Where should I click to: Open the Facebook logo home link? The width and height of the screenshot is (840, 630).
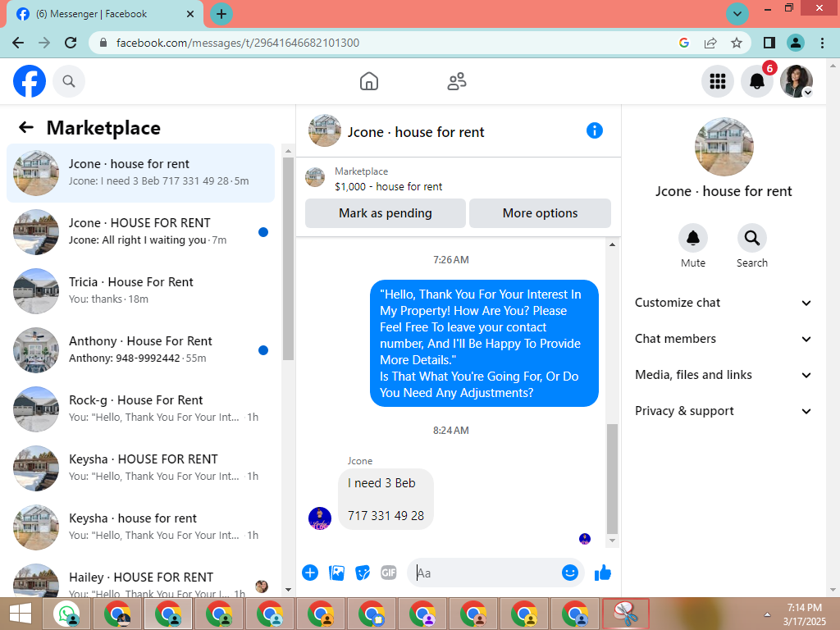click(30, 81)
